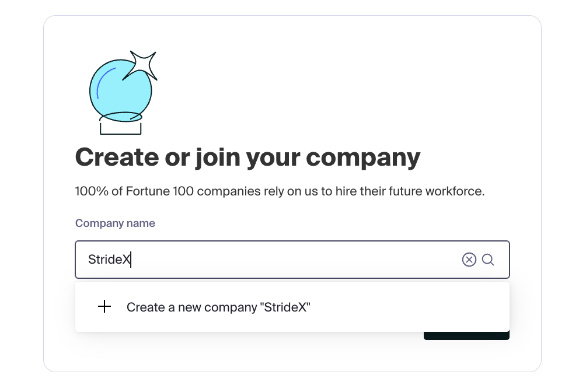Click the magnifying glass search icon
Viewport: 579px width, 392px height.
pos(488,260)
